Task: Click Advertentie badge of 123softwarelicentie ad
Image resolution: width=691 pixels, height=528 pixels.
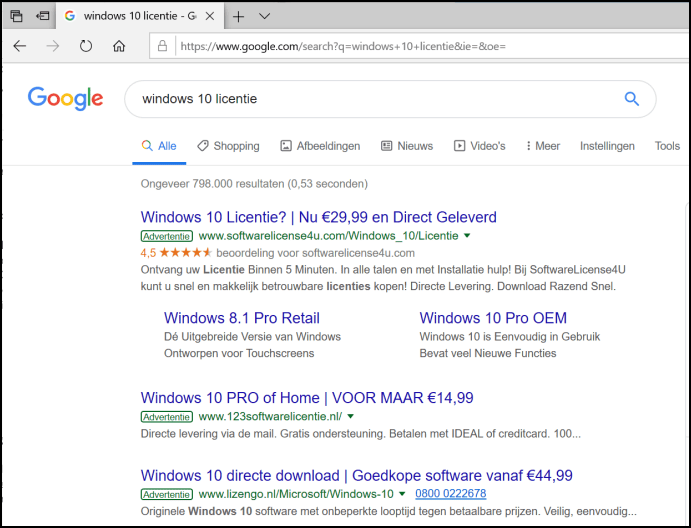Action: pos(167,417)
